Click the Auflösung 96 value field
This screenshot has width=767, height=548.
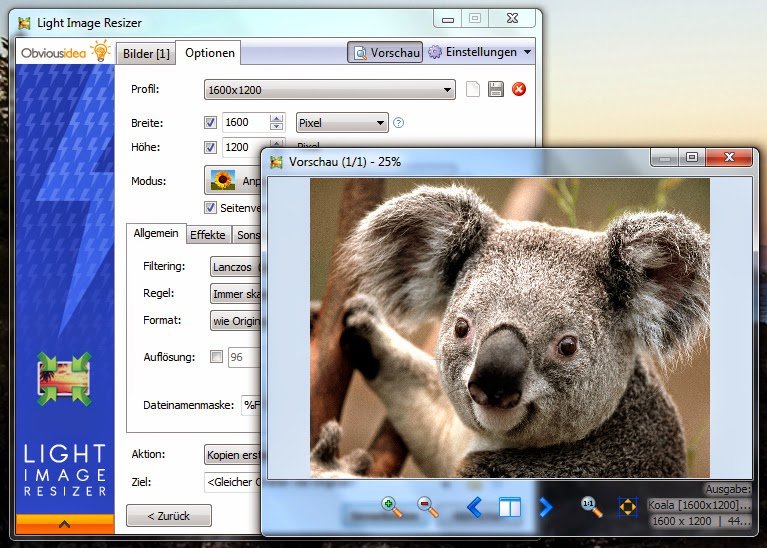245,357
